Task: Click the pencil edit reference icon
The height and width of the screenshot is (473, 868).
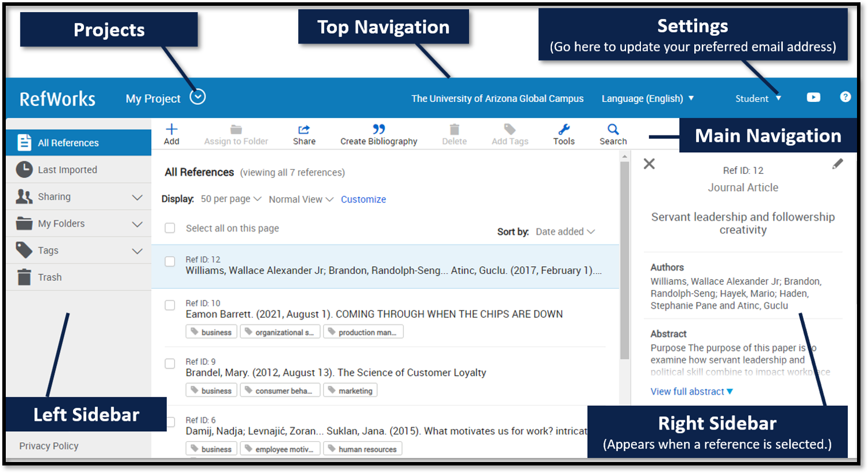Action: [x=837, y=164]
